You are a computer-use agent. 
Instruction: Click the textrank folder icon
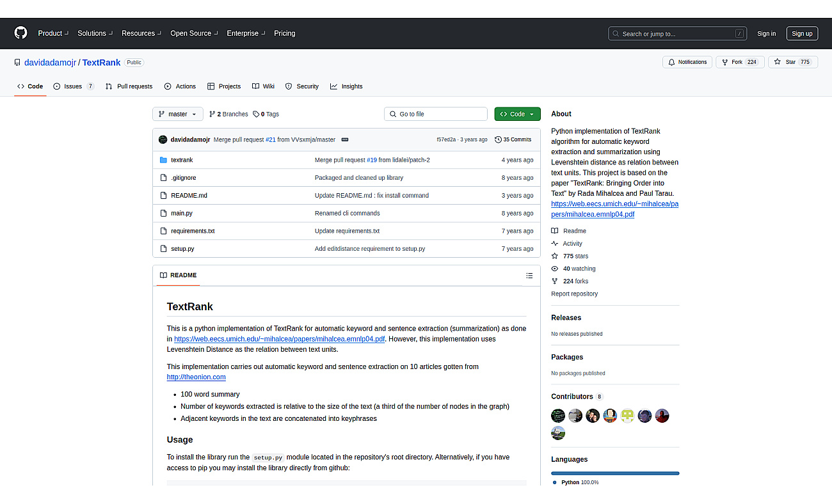click(163, 160)
